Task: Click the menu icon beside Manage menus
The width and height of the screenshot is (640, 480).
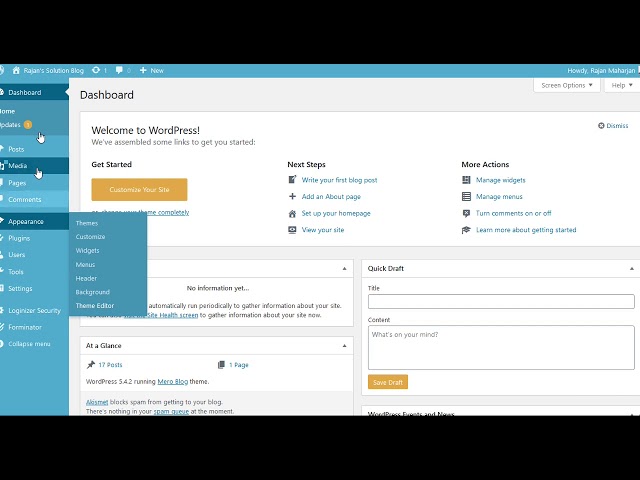Action: [x=466, y=196]
